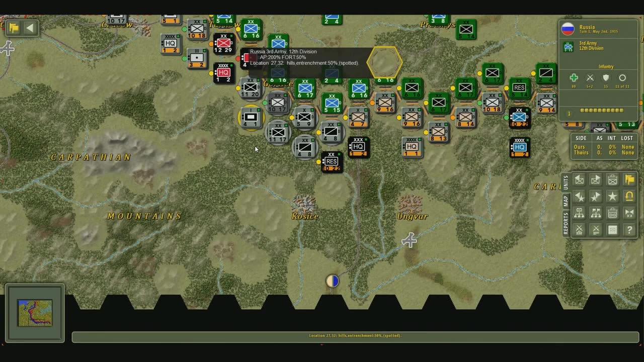644x362 pixels.
Task: Click the previous unit icon in the Units panel
Action: pyautogui.click(x=579, y=180)
